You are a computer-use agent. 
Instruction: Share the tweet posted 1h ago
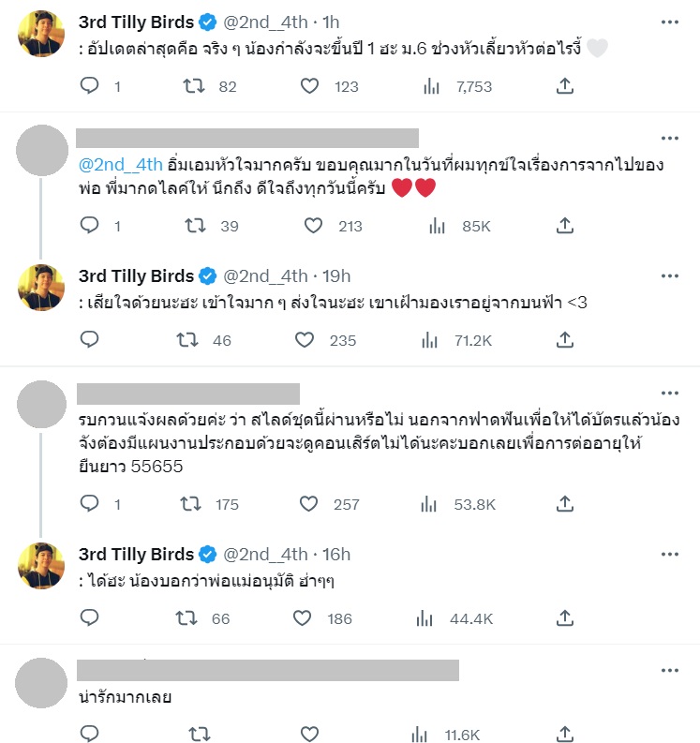tap(565, 87)
